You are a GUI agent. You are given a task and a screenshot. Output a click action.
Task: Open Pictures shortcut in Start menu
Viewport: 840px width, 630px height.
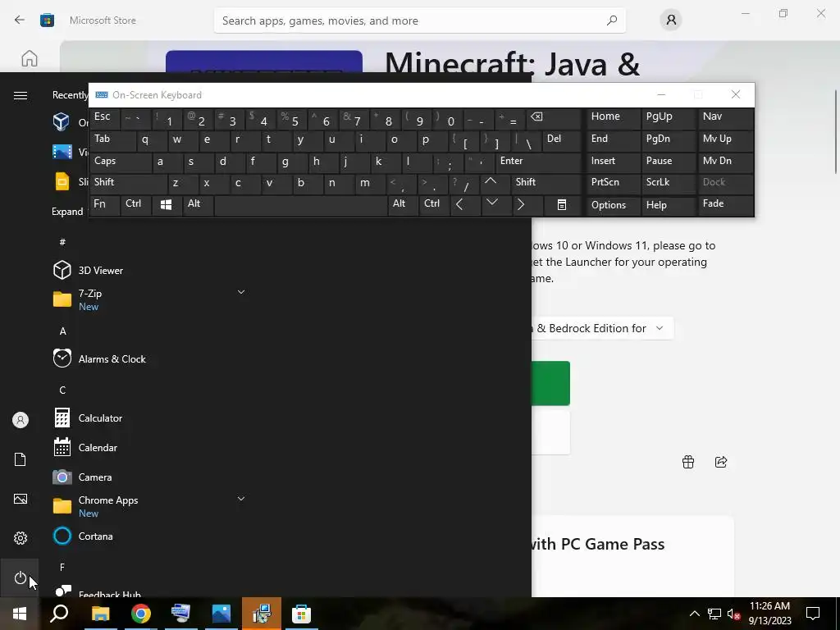pos(20,499)
